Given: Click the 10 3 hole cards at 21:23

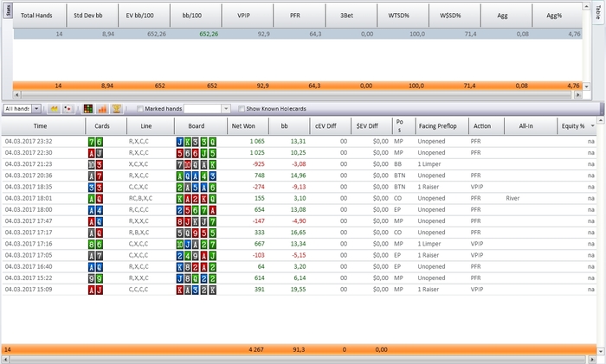Looking at the screenshot, I should coord(95,165).
